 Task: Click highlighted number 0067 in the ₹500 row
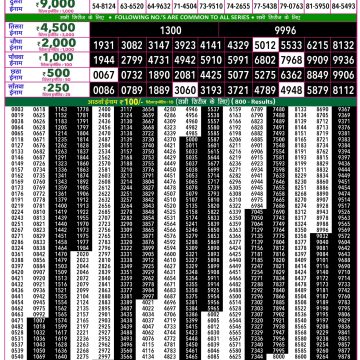(104, 75)
